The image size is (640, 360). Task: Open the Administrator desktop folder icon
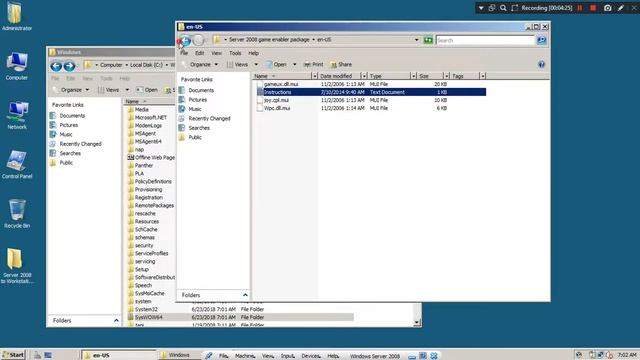16,16
